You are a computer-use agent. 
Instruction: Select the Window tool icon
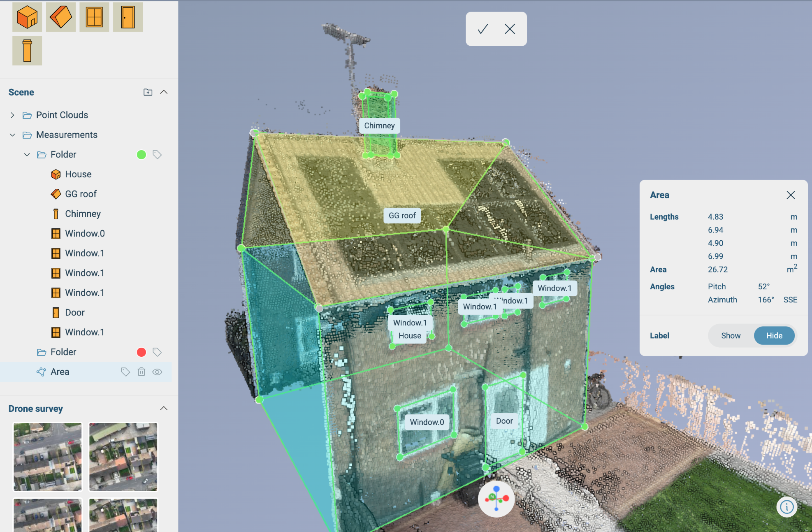tap(94, 17)
